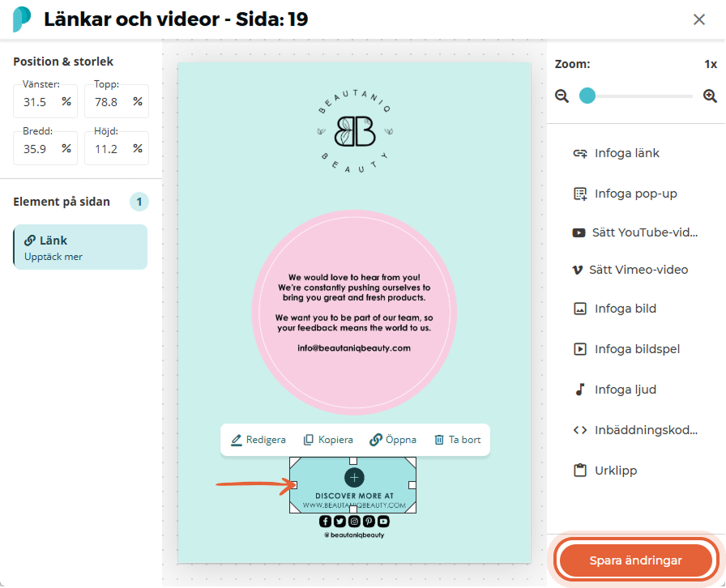Open the link via Öppna

pyautogui.click(x=393, y=439)
